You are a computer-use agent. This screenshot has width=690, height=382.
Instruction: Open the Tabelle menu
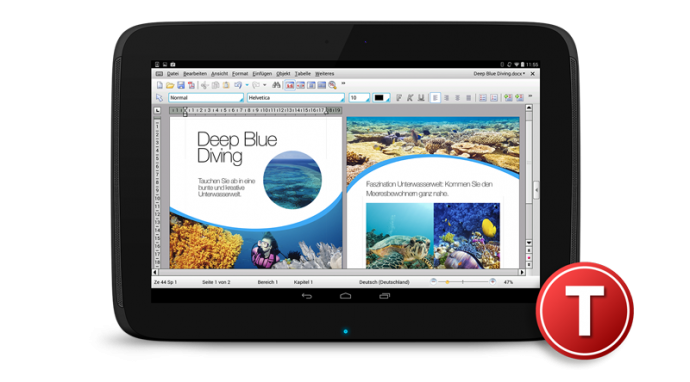tap(302, 74)
